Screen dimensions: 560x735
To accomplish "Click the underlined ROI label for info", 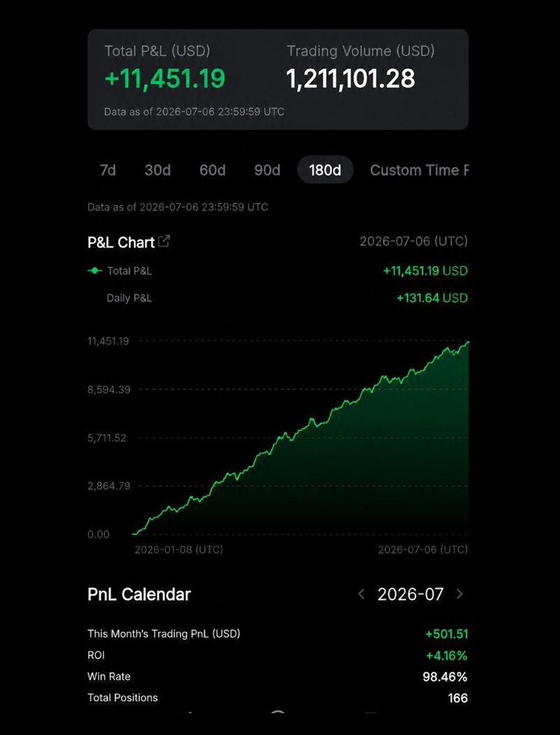I will 96,655.
